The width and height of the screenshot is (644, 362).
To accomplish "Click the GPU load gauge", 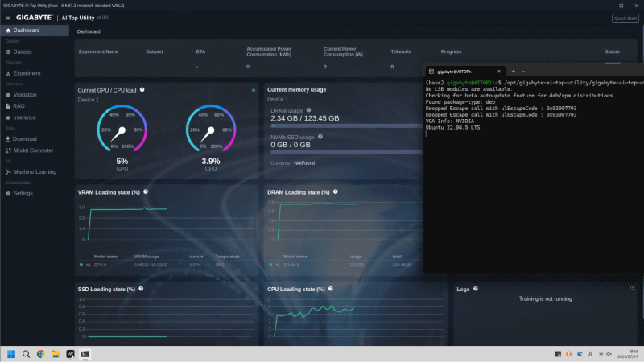I will pyautogui.click(x=122, y=129).
